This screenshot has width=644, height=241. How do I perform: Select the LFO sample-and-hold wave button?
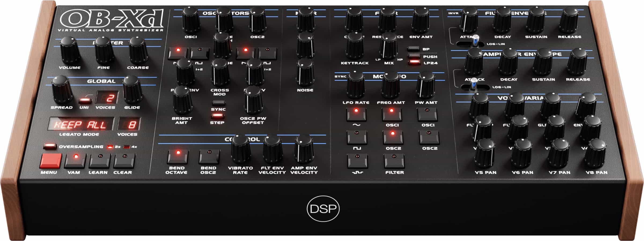pos(357,161)
